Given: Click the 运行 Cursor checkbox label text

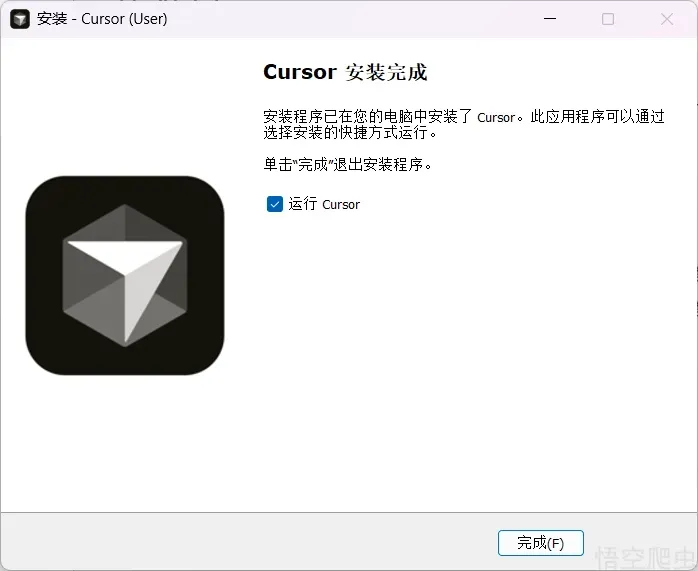Looking at the screenshot, I should (x=324, y=204).
